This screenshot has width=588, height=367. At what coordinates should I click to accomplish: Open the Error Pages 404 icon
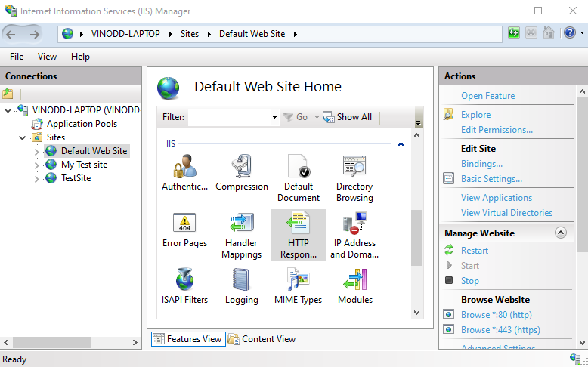coord(184,223)
